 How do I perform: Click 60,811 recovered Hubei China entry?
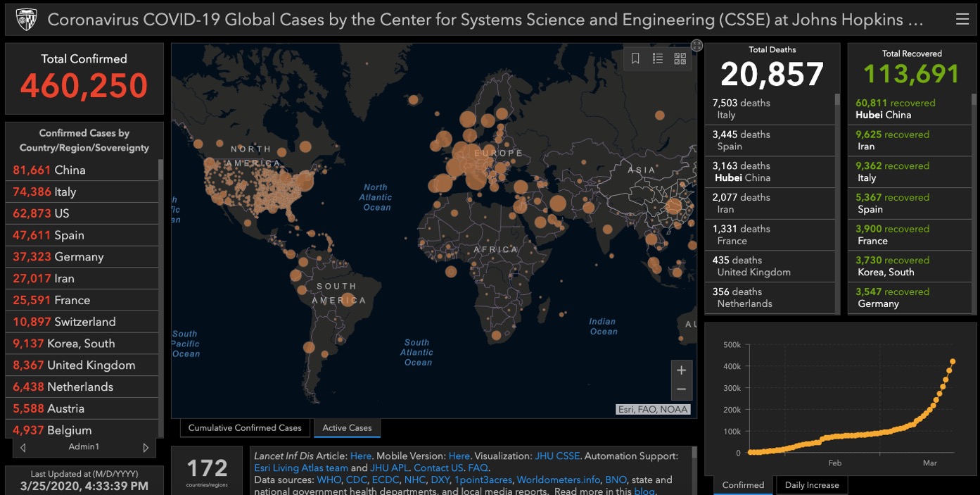(910, 109)
